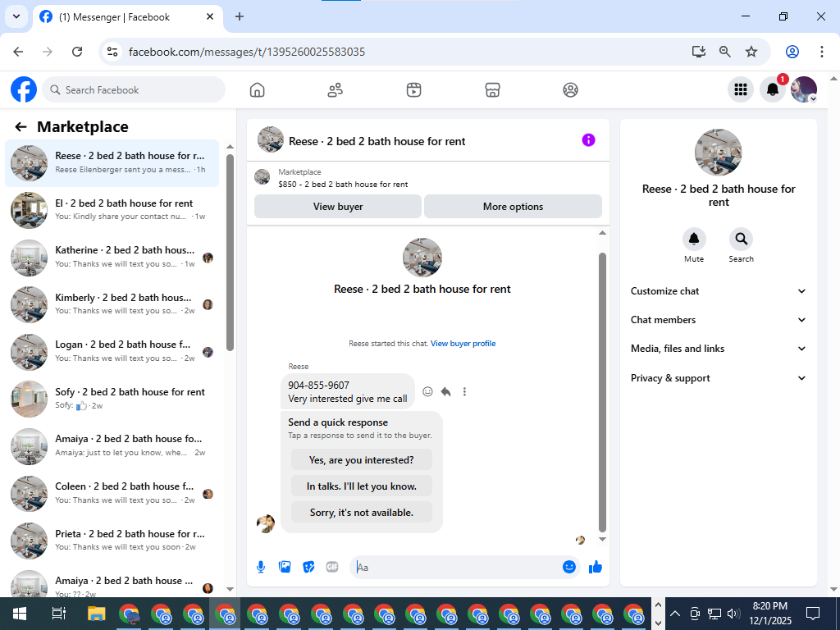Open the Kimberly conversation in chat list
The height and width of the screenshot is (630, 840).
point(112,304)
